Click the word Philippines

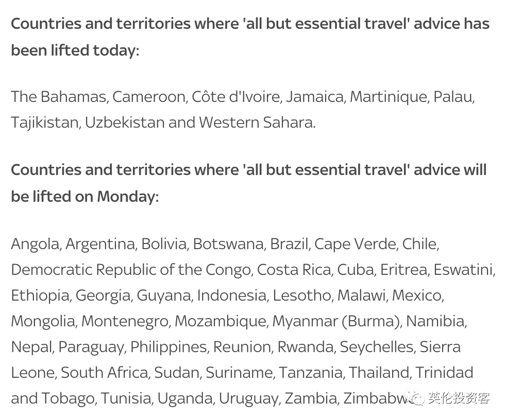[168, 347]
